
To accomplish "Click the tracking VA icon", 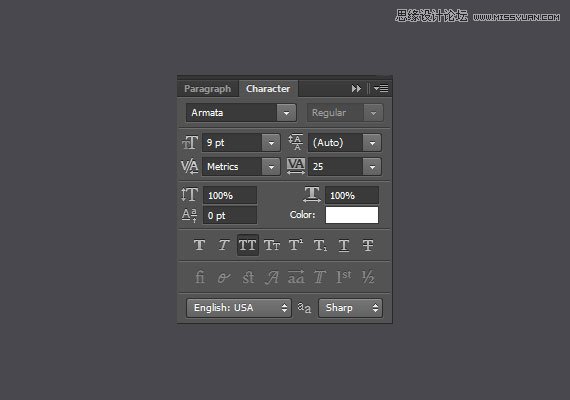I will [x=296, y=166].
